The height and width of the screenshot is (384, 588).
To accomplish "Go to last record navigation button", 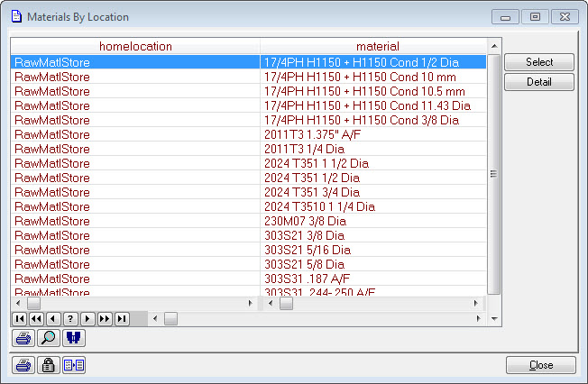I will click(x=122, y=319).
